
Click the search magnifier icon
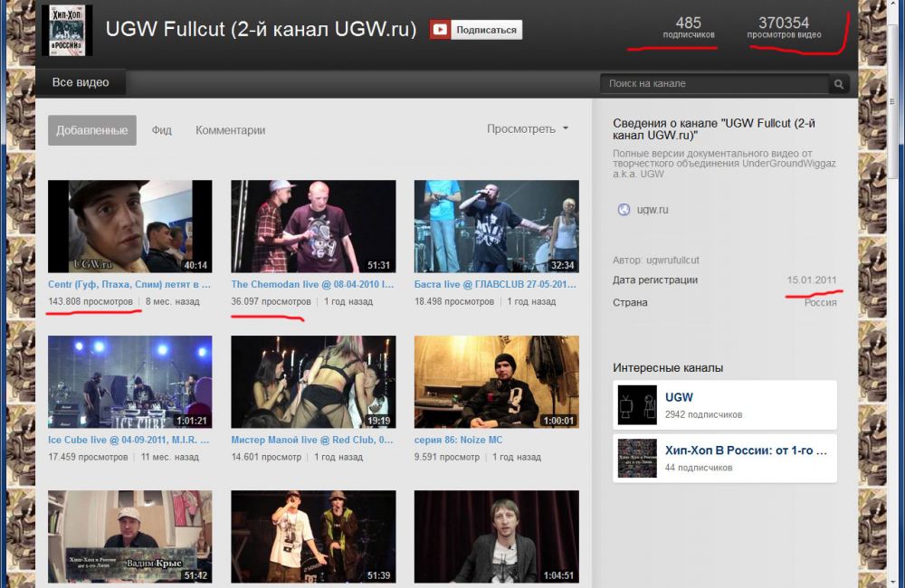839,84
